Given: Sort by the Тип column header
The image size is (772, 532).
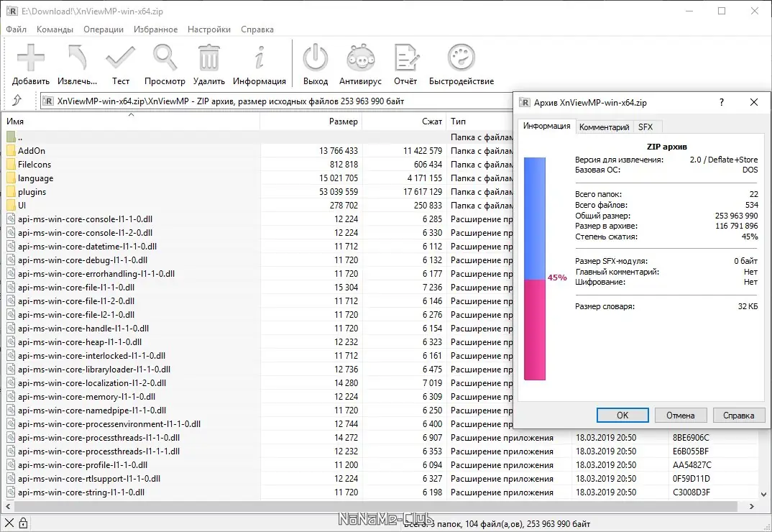Looking at the screenshot, I should [x=479, y=121].
